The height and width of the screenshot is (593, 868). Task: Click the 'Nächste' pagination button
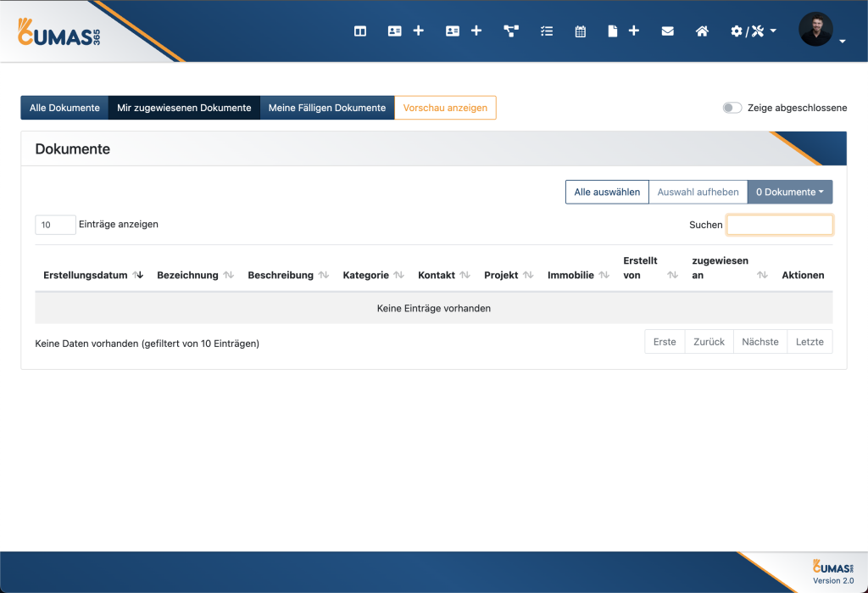pos(759,341)
